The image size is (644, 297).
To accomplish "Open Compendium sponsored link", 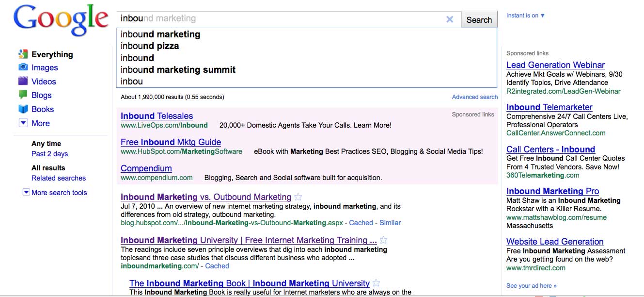I will pyautogui.click(x=146, y=168).
